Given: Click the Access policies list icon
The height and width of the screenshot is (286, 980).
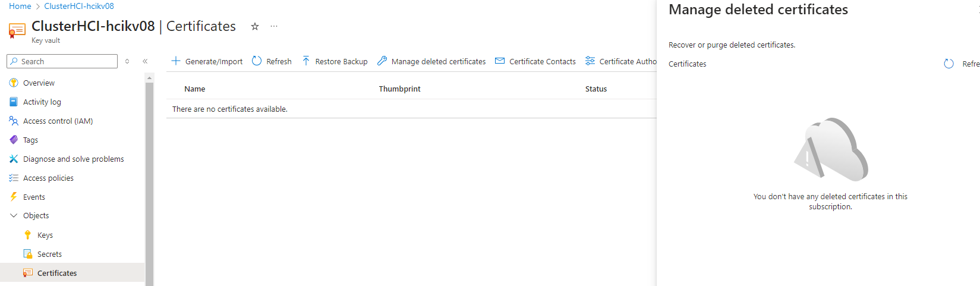Looking at the screenshot, I should pyautogui.click(x=14, y=178).
